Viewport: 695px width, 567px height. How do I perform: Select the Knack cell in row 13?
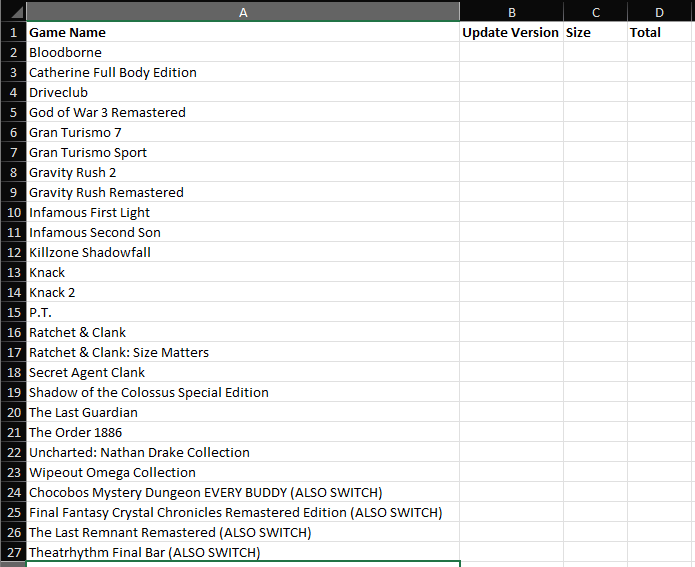[x=243, y=272]
